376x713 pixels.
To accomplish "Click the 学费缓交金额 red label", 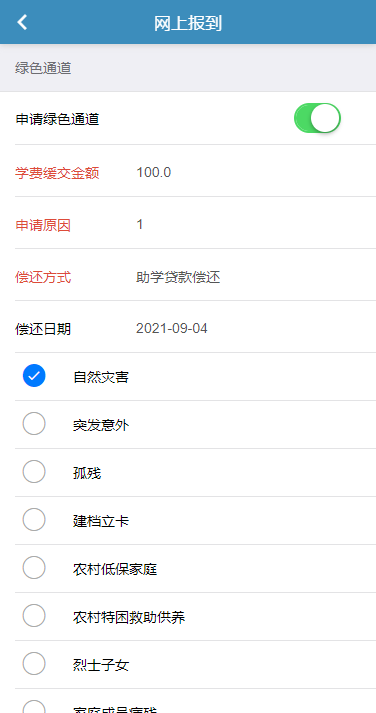I will click(57, 173).
